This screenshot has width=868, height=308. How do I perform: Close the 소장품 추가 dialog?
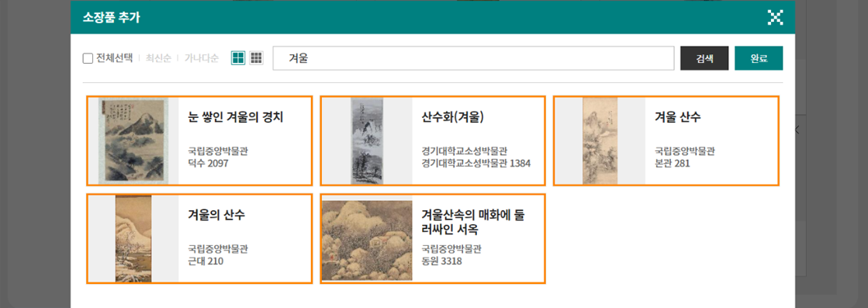tap(776, 17)
